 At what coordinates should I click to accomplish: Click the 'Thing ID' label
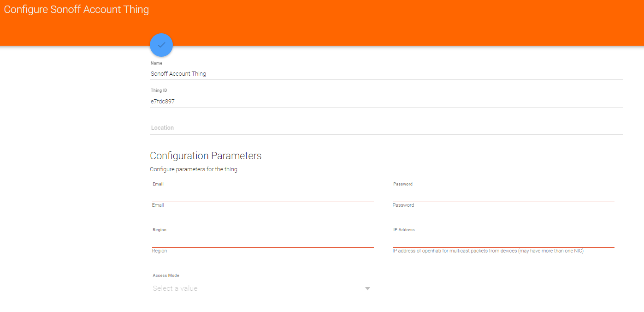[159, 90]
